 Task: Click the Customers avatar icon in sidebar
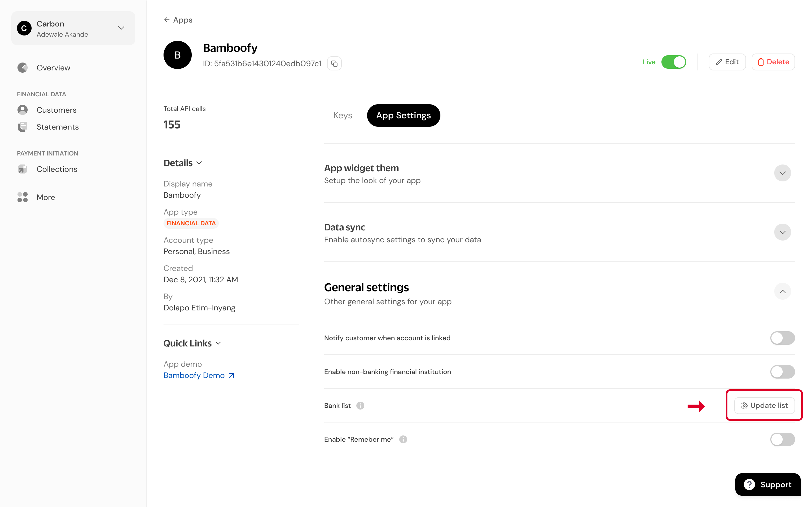tap(23, 110)
